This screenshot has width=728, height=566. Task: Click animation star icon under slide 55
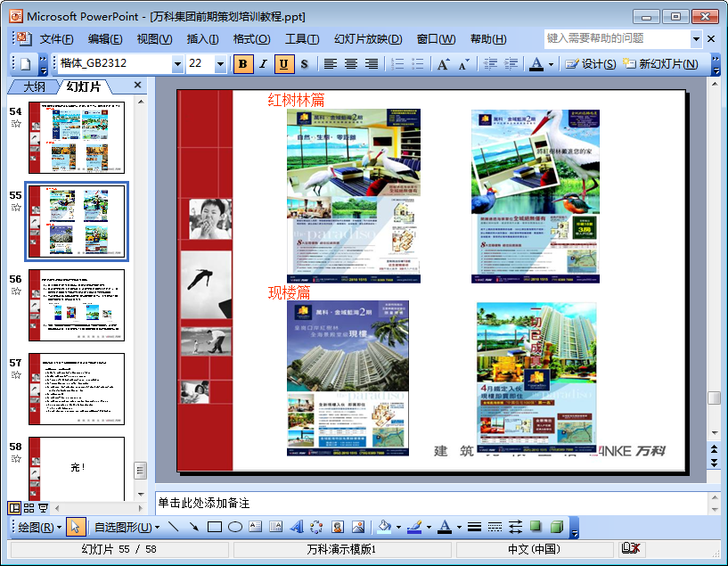[16, 207]
